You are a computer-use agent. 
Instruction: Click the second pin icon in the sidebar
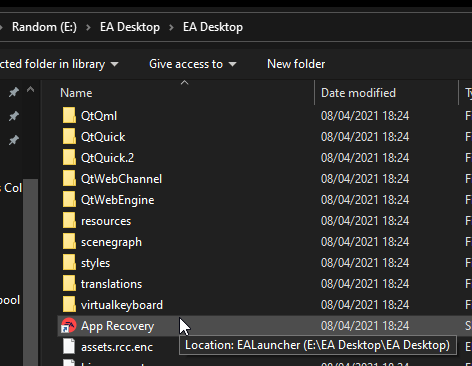[x=14, y=116]
